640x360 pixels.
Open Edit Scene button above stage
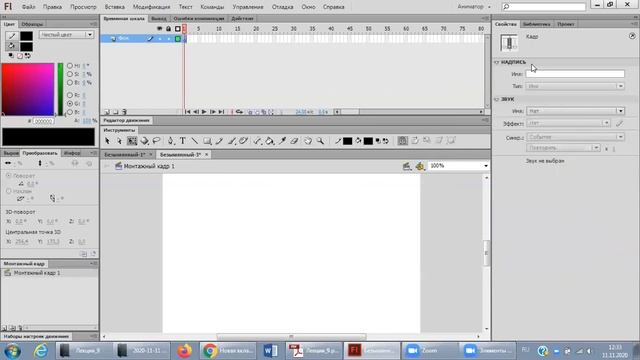point(407,166)
